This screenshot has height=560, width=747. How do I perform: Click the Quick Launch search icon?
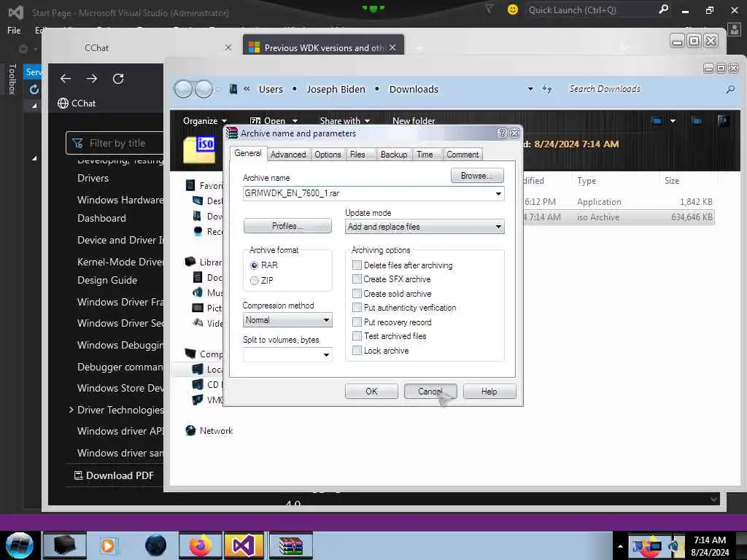coord(663,9)
